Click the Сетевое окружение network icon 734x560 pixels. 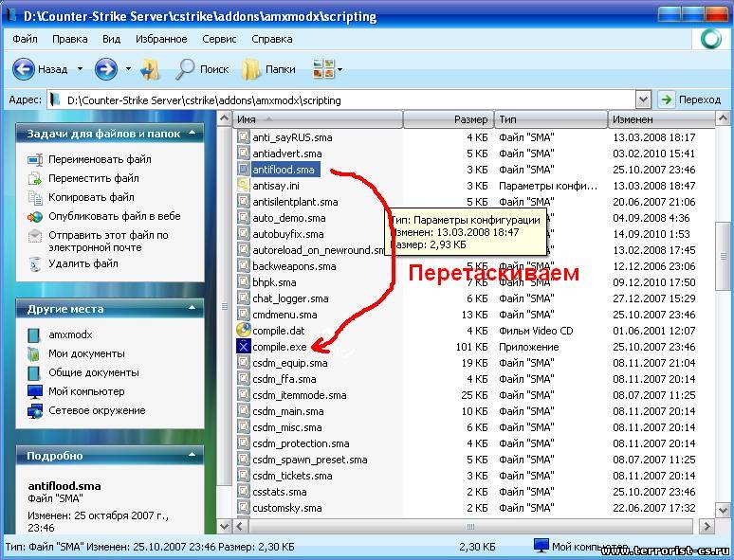coord(35,410)
